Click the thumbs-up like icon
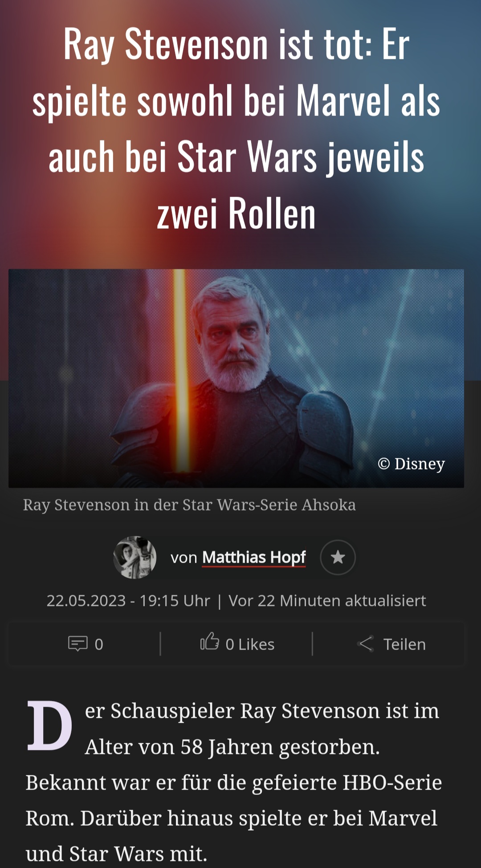This screenshot has width=481, height=868. coord(209,642)
